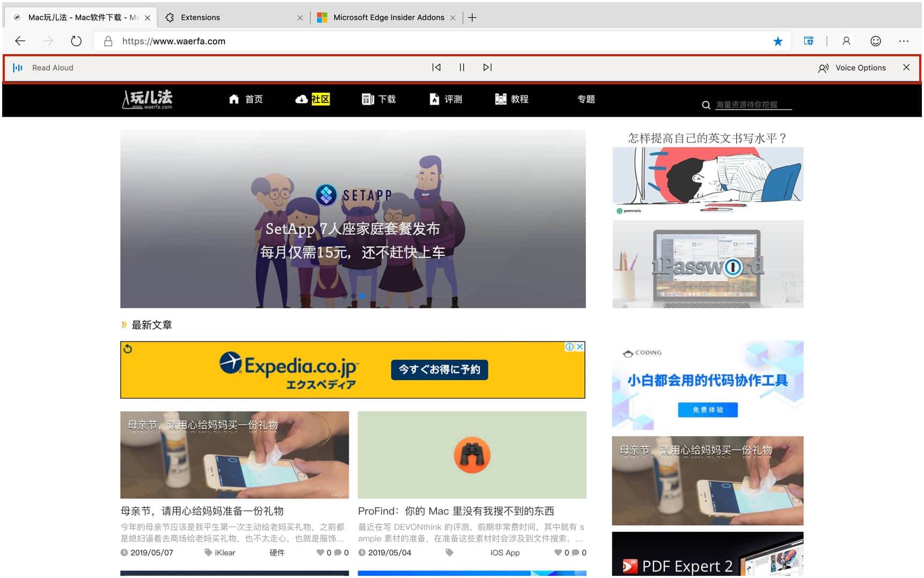Image resolution: width=924 pixels, height=578 pixels.
Task: Click the 硬件 category link
Action: tap(277, 553)
